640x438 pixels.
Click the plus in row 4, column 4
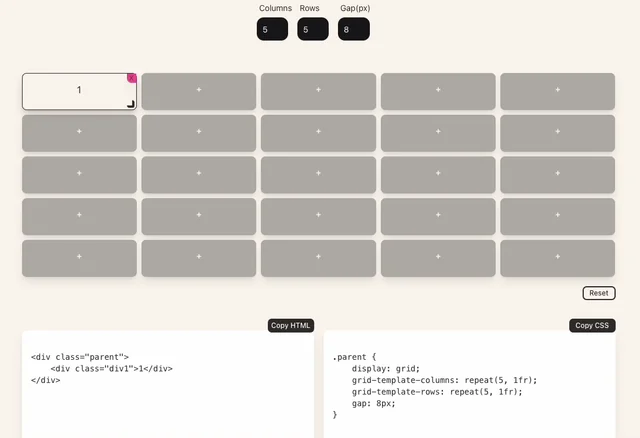[x=438, y=216]
